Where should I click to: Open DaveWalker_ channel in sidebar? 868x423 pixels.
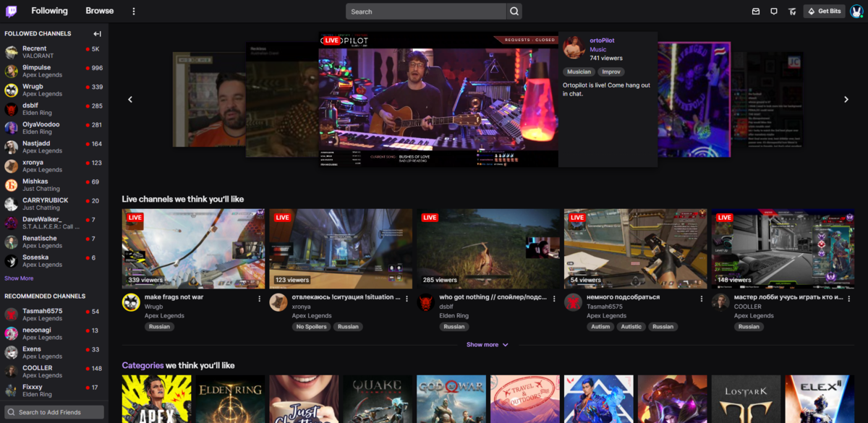pos(54,223)
